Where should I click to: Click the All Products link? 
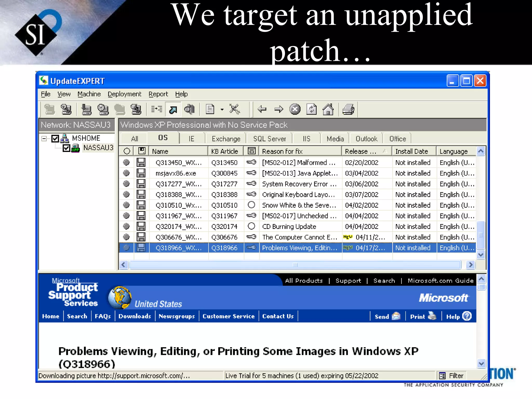click(304, 281)
